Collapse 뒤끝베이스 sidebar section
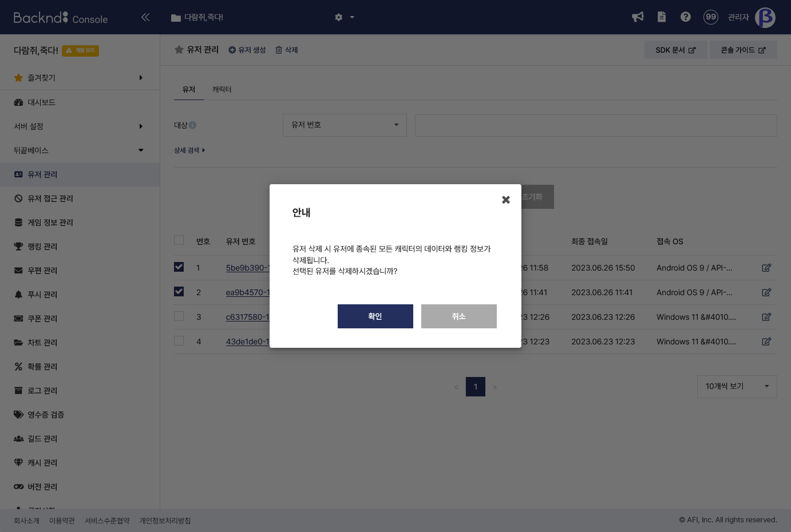 tap(80, 150)
